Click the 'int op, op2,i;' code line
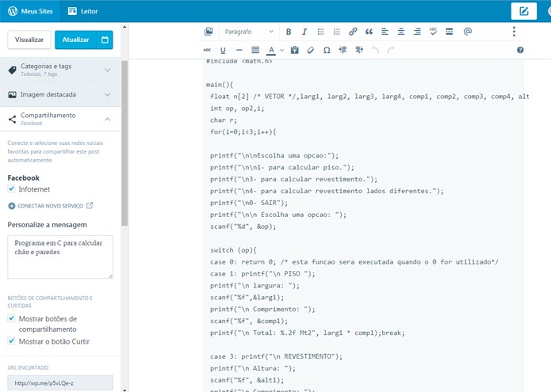 pyautogui.click(x=237, y=108)
